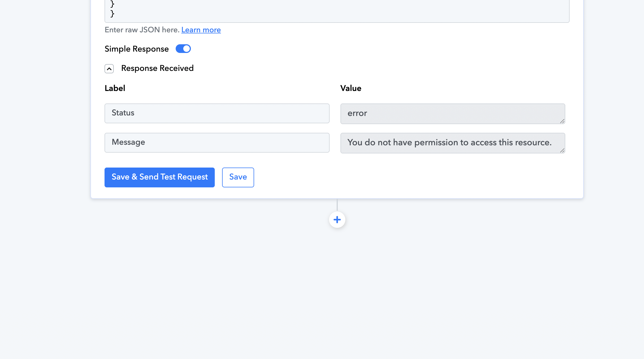Click the Save button
644x359 pixels.
point(238,177)
